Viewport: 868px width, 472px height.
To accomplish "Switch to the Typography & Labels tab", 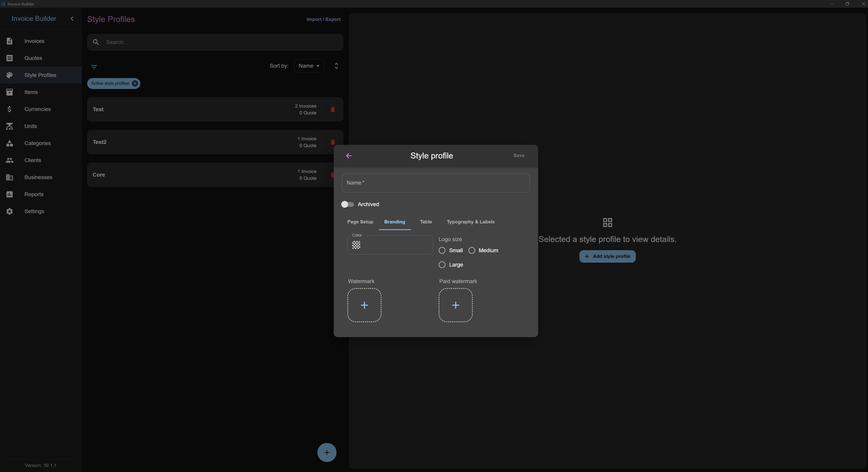I will coord(471,222).
